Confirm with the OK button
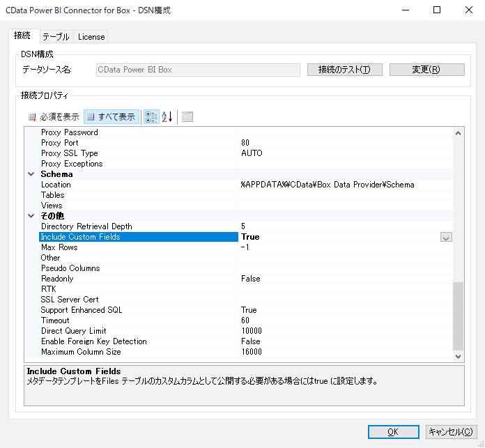The width and height of the screenshot is (485, 448). [x=394, y=431]
